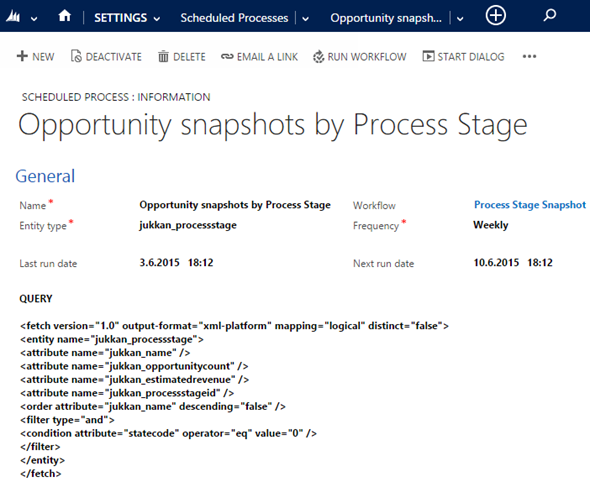
Task: Click the closing </filter> line
Action: [40, 447]
